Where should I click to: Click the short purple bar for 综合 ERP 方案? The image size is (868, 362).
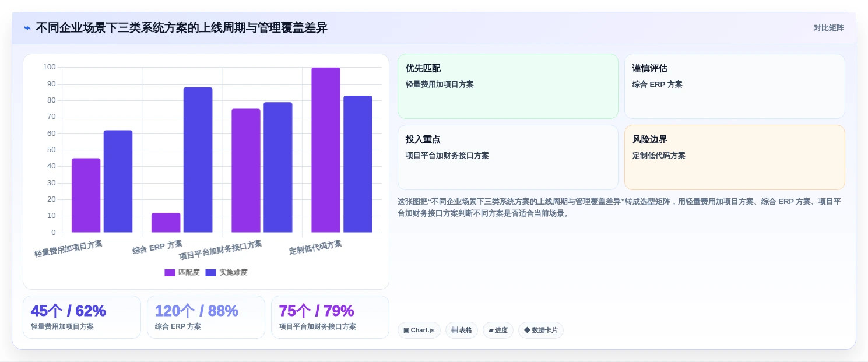[x=166, y=223]
